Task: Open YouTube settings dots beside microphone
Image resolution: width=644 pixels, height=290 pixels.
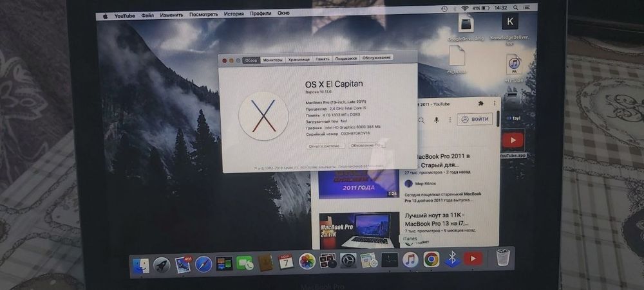Action: click(450, 120)
